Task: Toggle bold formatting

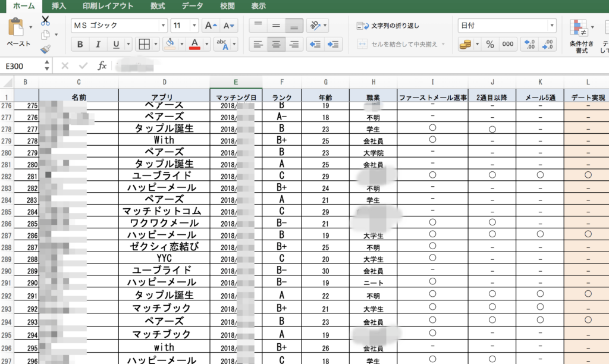Action: click(80, 44)
